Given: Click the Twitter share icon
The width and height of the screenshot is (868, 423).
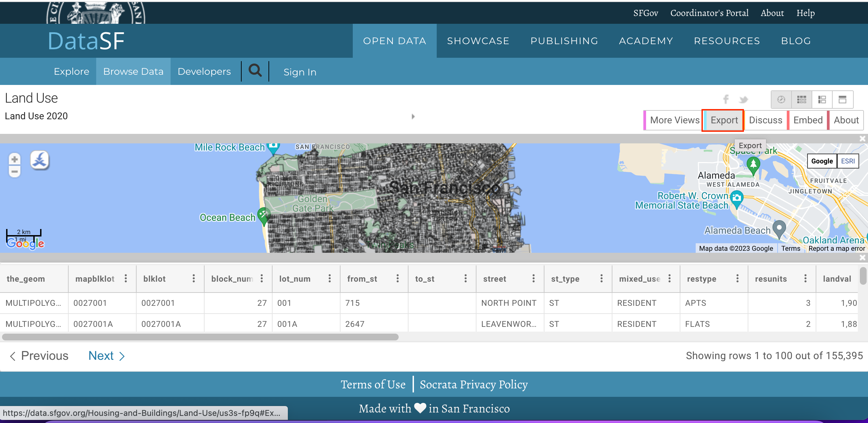Looking at the screenshot, I should [744, 100].
